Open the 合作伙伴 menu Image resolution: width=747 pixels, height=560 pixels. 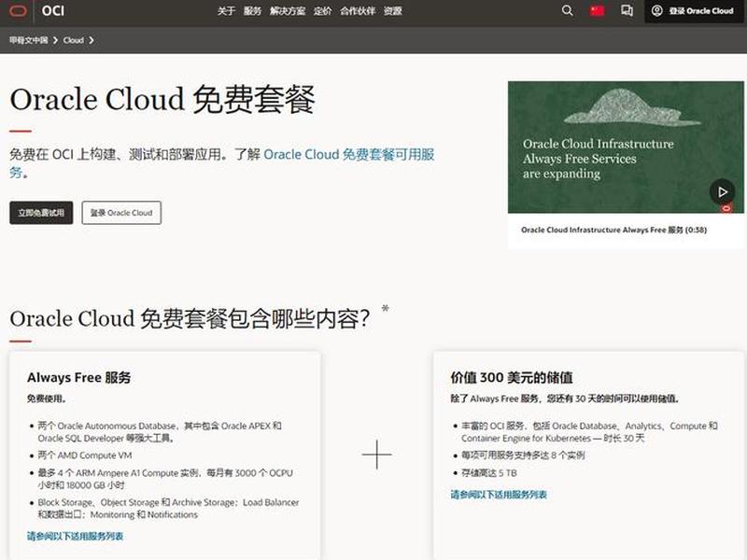358,11
